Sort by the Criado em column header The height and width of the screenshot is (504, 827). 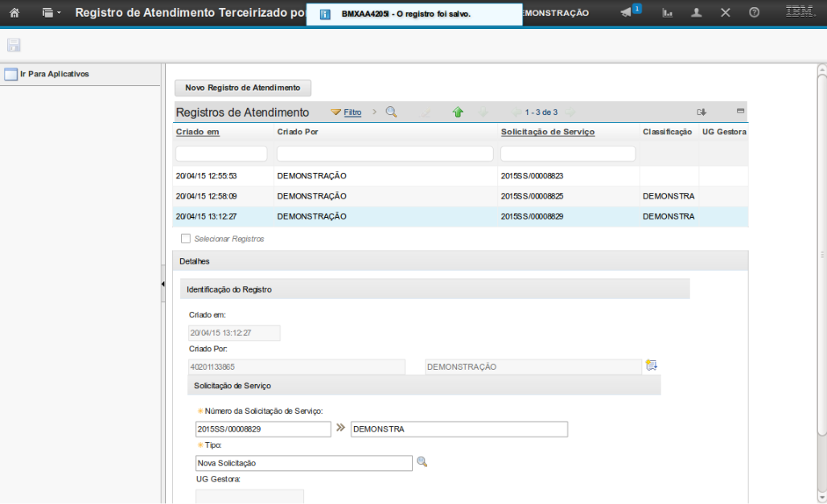point(198,132)
